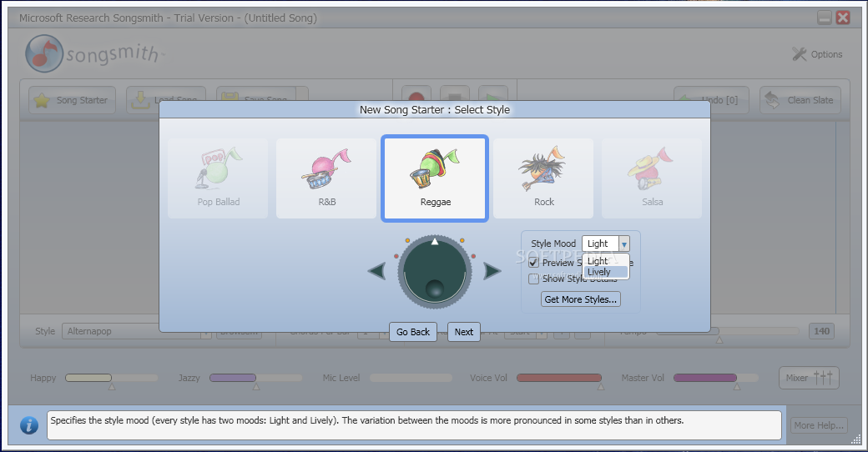Close the Songsmith window
The width and height of the screenshot is (868, 452).
pos(842,18)
